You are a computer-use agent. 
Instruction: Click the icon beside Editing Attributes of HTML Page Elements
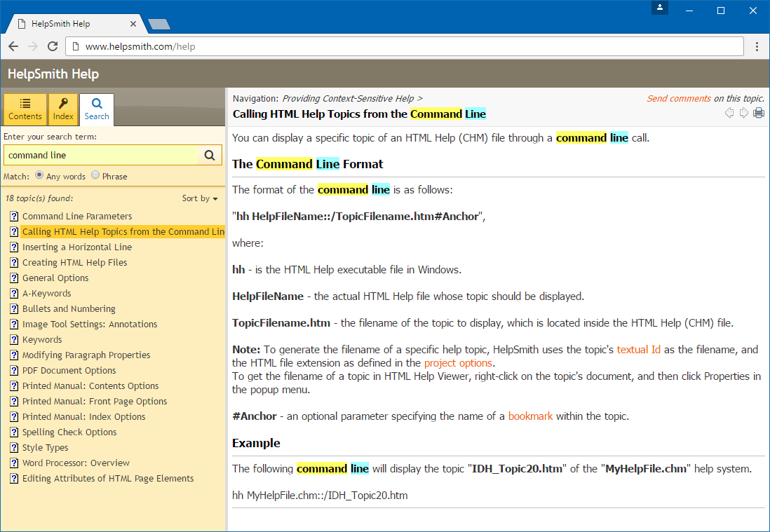click(14, 479)
